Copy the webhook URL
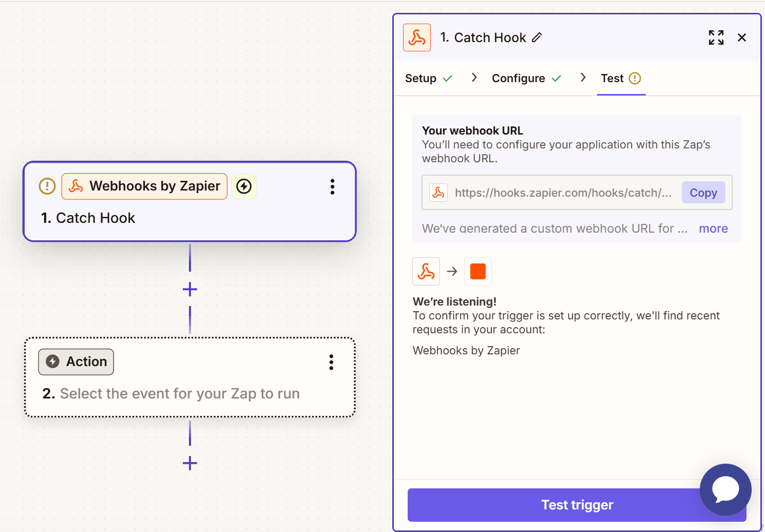The height and width of the screenshot is (532, 765). point(703,192)
